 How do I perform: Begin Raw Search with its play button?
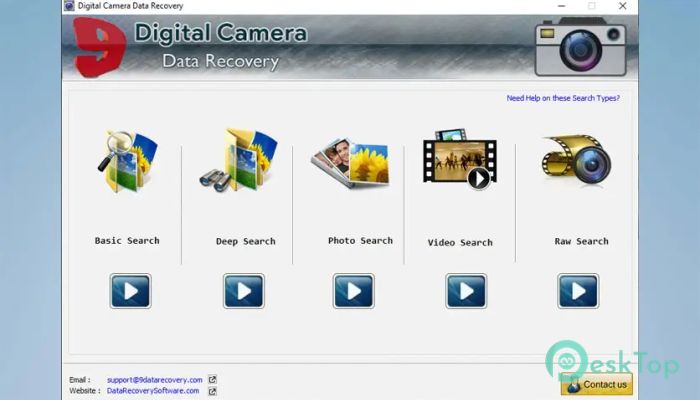[578, 291]
